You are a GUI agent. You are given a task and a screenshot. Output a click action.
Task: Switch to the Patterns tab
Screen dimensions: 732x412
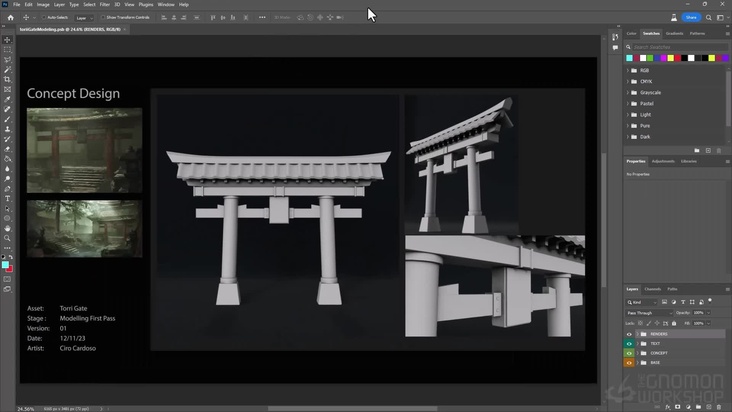coord(697,34)
